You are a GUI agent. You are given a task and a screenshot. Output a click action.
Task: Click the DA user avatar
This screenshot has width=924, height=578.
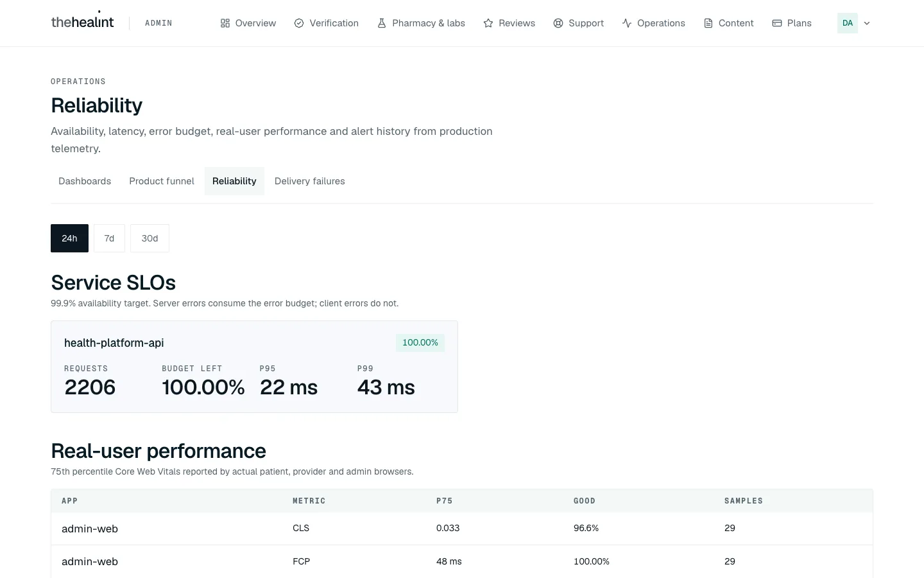pyautogui.click(x=848, y=23)
